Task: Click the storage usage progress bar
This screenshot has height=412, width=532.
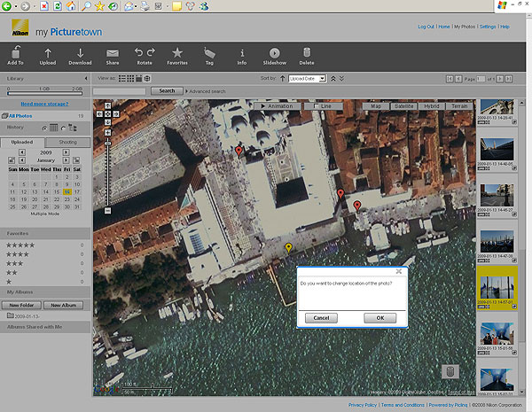Action: click(44, 94)
